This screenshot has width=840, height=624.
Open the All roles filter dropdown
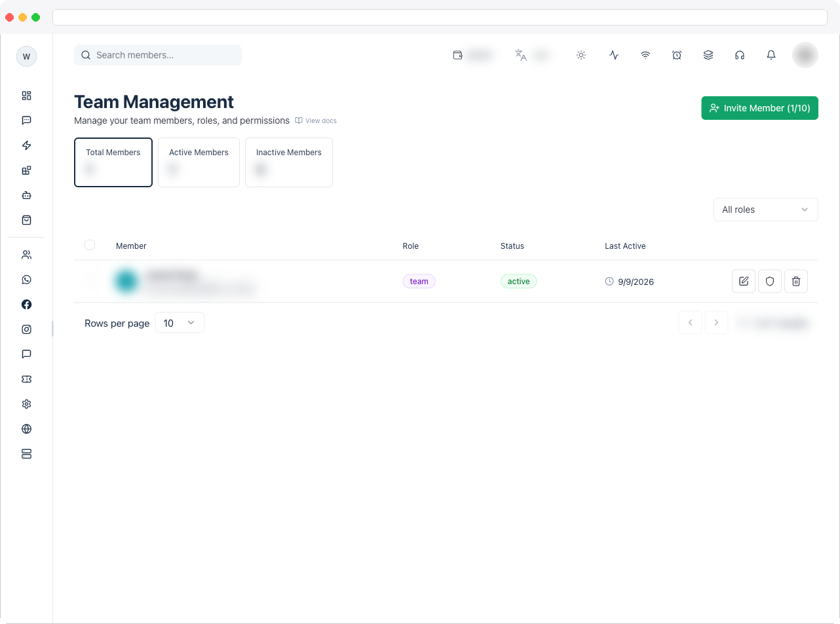click(x=765, y=210)
